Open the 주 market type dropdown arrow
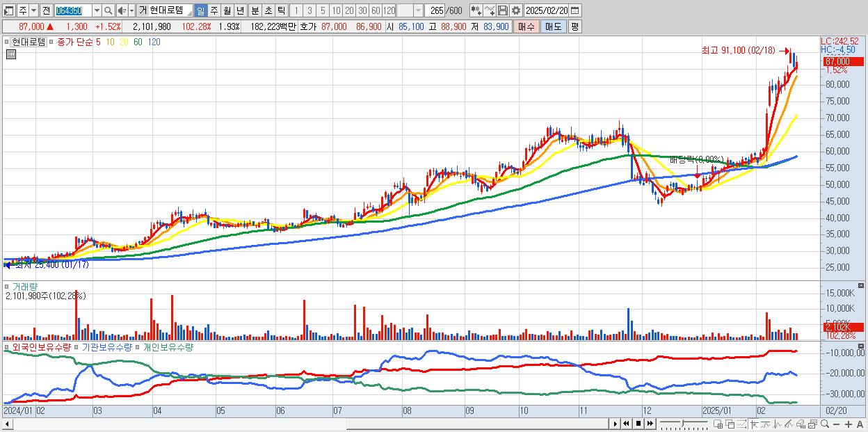Image resolution: width=868 pixels, height=432 pixels. [33, 10]
